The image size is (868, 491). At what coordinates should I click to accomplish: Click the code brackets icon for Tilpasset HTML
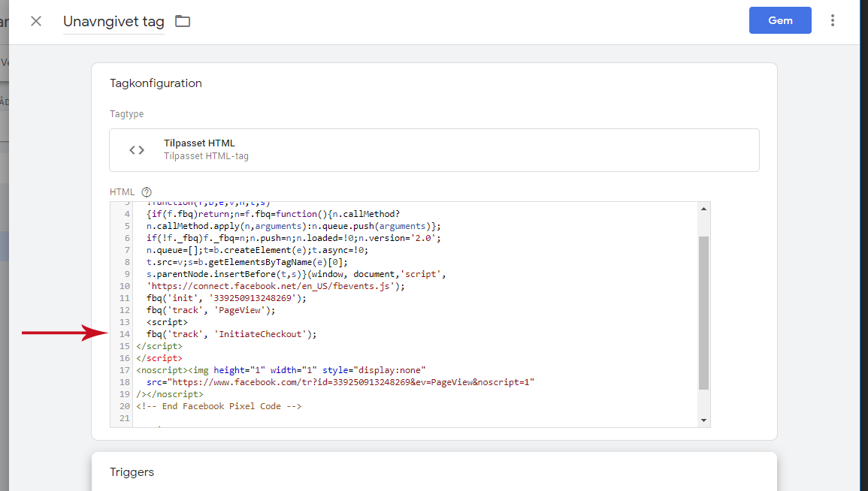(137, 150)
